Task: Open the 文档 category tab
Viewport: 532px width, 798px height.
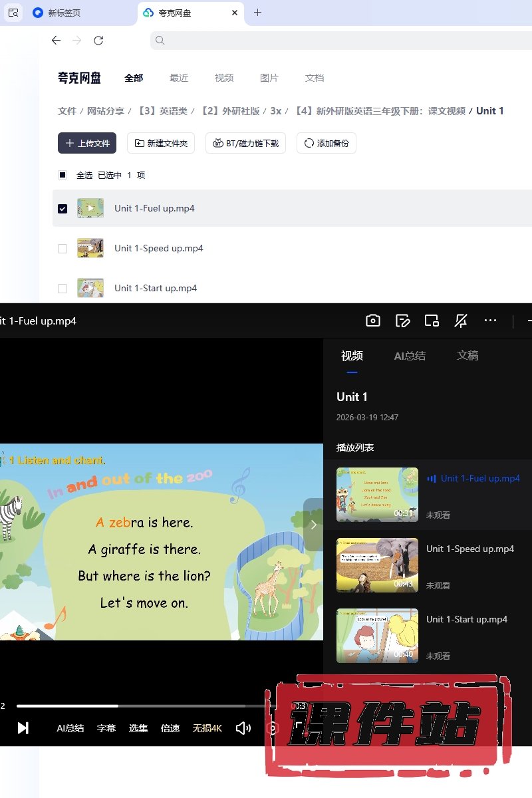Action: click(315, 78)
